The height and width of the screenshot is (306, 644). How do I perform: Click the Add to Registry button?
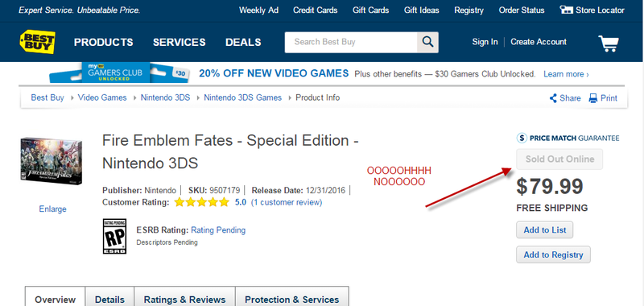click(x=553, y=254)
